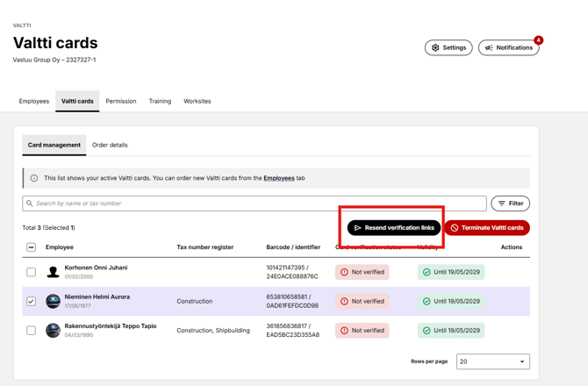This screenshot has height=386, width=588.
Task: Open the Worksites tab
Action: 197,101
